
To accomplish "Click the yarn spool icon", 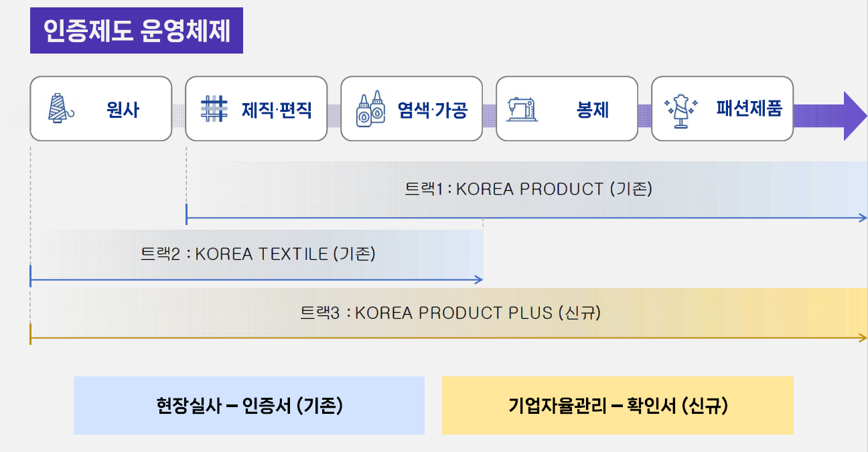I will (x=61, y=108).
